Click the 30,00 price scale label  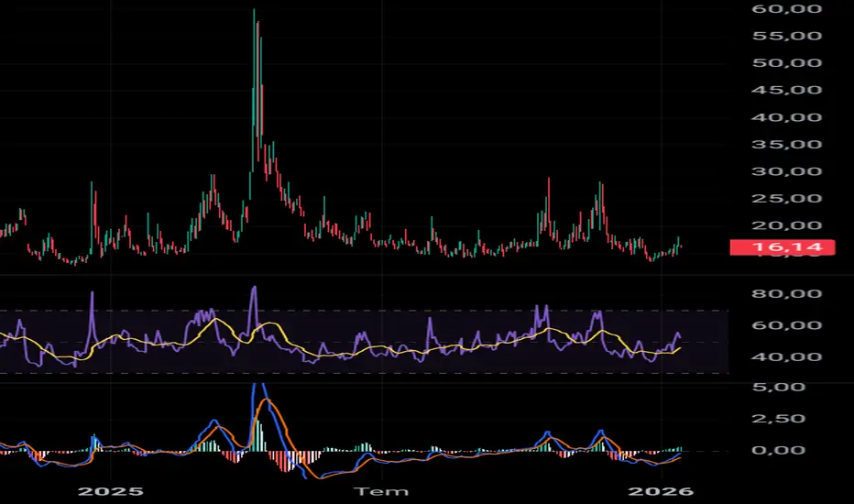786,171
